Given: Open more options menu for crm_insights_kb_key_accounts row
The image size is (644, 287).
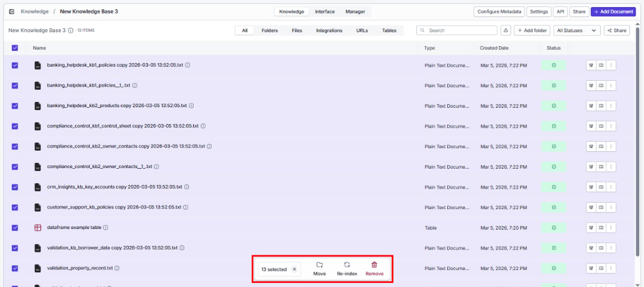Looking at the screenshot, I should [611, 187].
